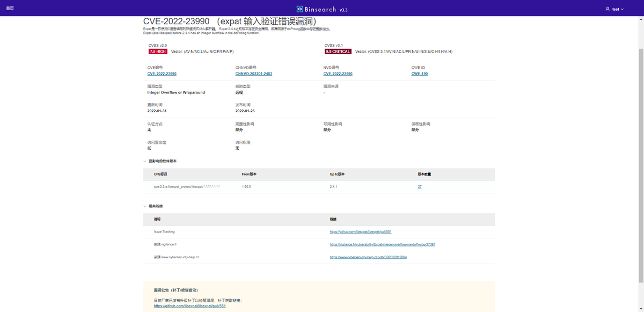
Task: Click the 9.8 CRITICAL score badge
Action: point(338,52)
